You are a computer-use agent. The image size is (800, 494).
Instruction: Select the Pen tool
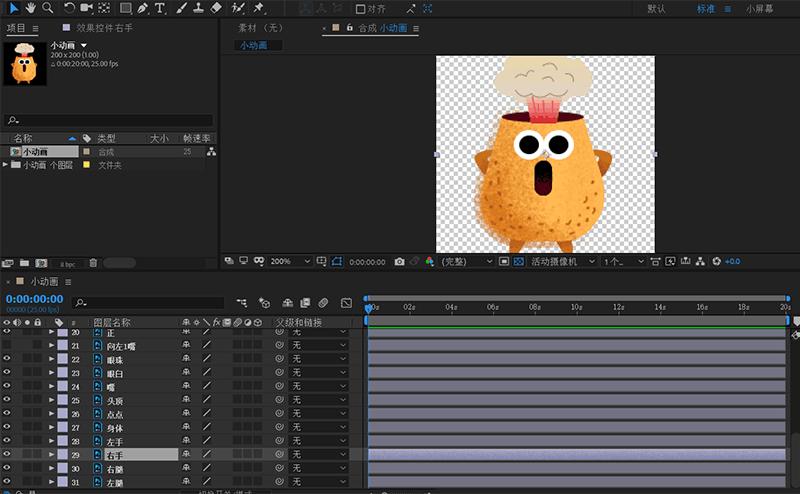click(142, 8)
